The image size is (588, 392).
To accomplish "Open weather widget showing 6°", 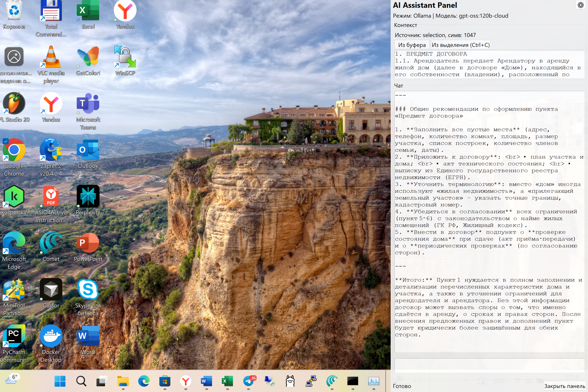I will [x=12, y=379].
